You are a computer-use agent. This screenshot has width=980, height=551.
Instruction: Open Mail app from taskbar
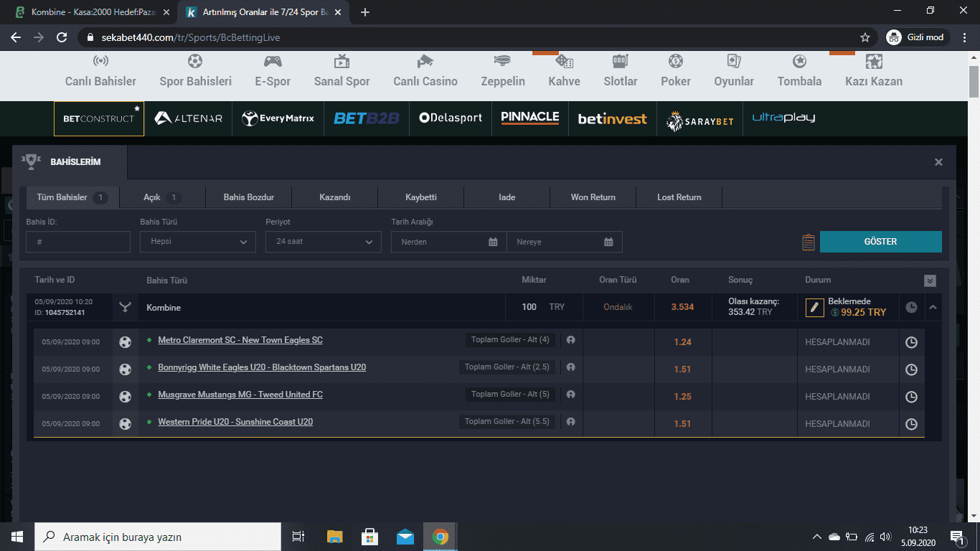coord(405,537)
